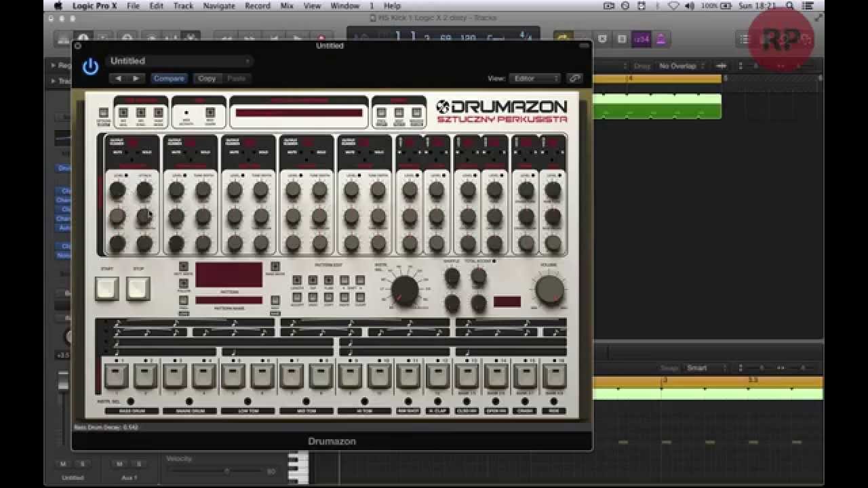
Task: Click the Drumazon master Volume knob
Action: [549, 290]
